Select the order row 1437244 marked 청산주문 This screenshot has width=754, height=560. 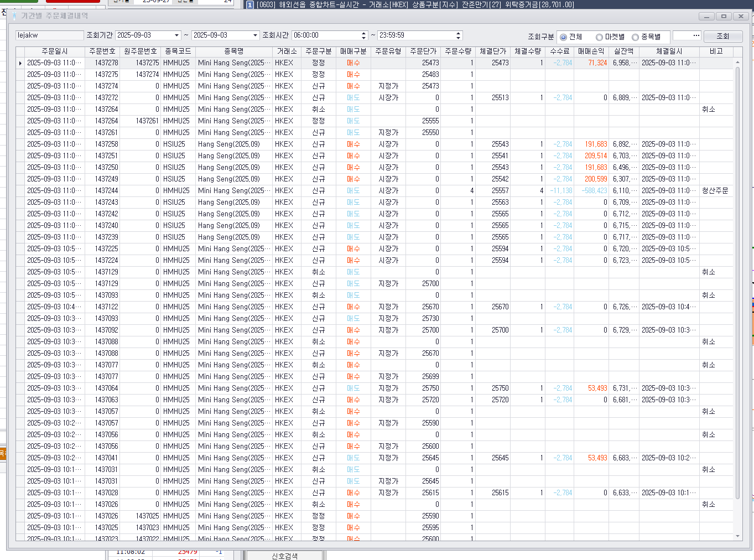(x=376, y=190)
